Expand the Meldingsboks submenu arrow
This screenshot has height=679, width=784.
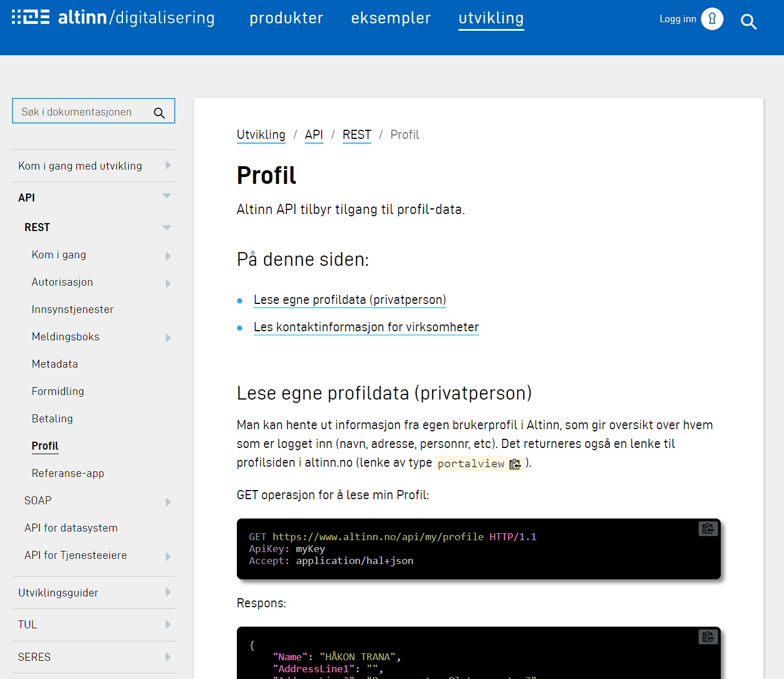click(x=168, y=338)
